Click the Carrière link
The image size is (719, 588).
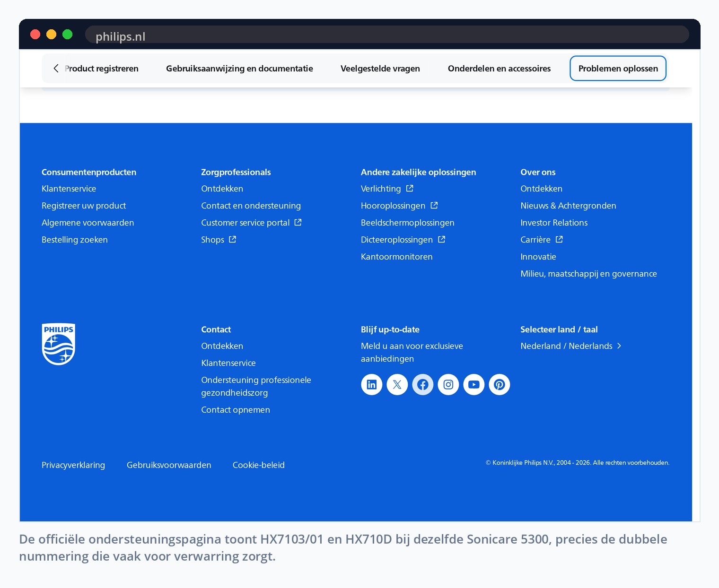[x=535, y=240]
